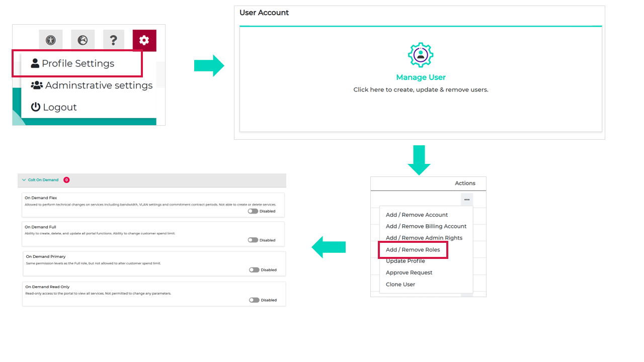Image resolution: width=644 pixels, height=362 pixels.
Task: Click the accessibility icon in top toolbar
Action: [51, 40]
